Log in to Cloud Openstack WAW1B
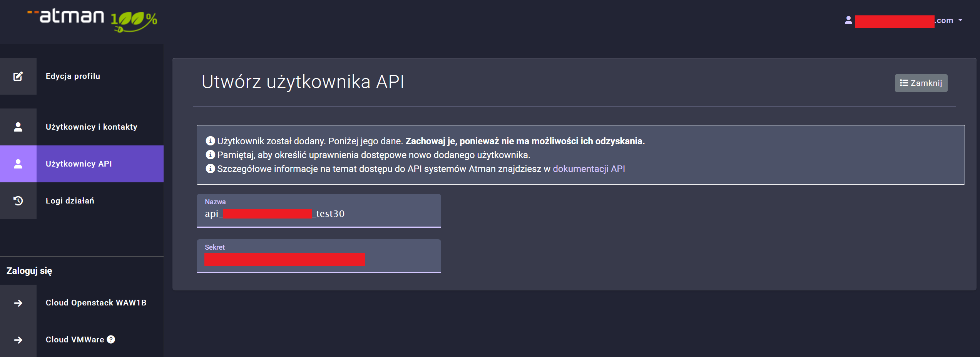 [96, 303]
